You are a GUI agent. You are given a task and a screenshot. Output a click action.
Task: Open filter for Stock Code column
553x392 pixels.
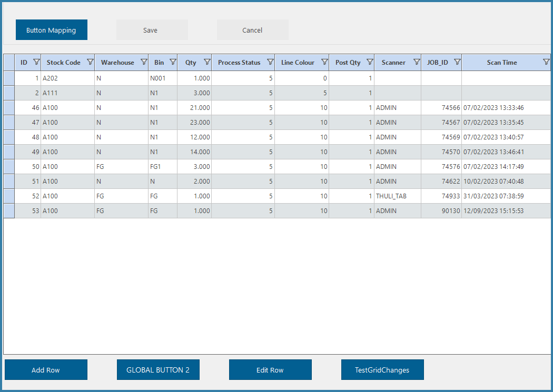click(x=90, y=62)
